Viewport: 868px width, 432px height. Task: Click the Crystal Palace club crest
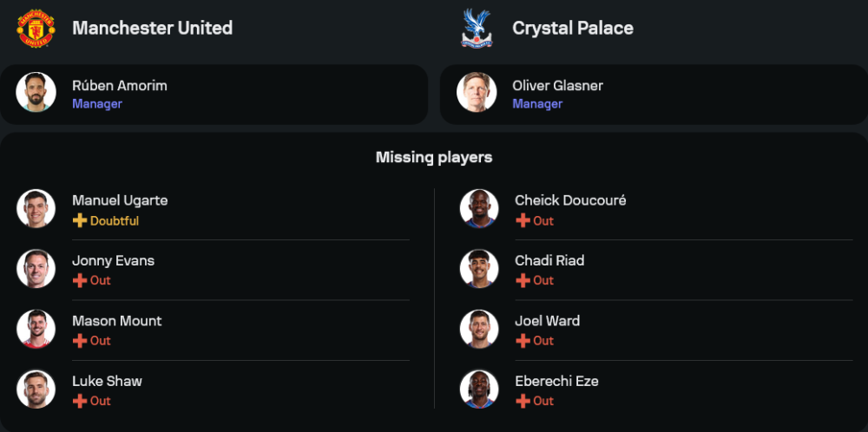point(477,28)
